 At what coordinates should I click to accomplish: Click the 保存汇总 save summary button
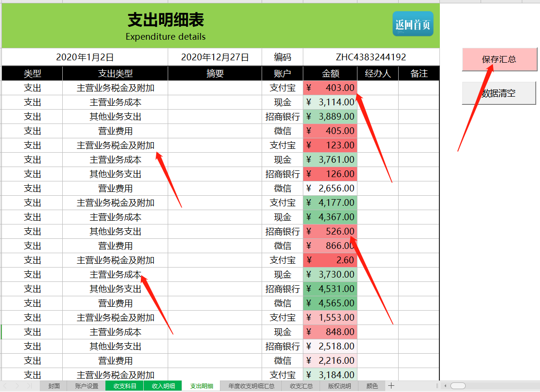click(499, 59)
